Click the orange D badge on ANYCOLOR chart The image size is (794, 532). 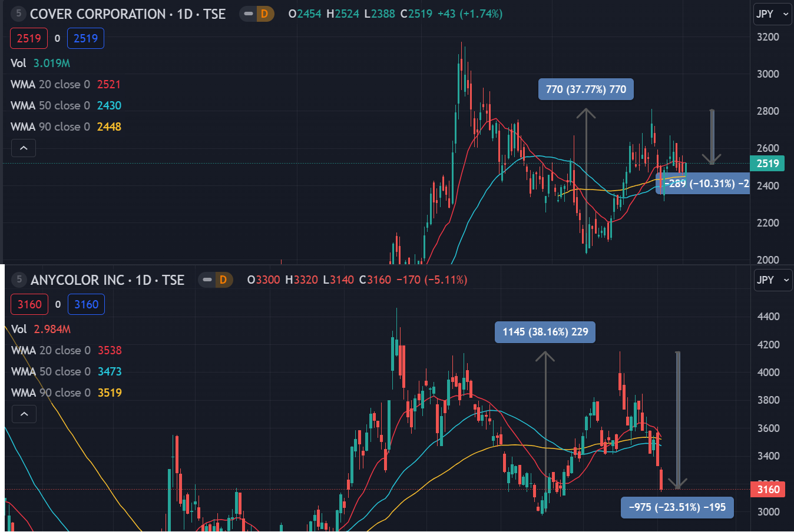tap(223, 280)
